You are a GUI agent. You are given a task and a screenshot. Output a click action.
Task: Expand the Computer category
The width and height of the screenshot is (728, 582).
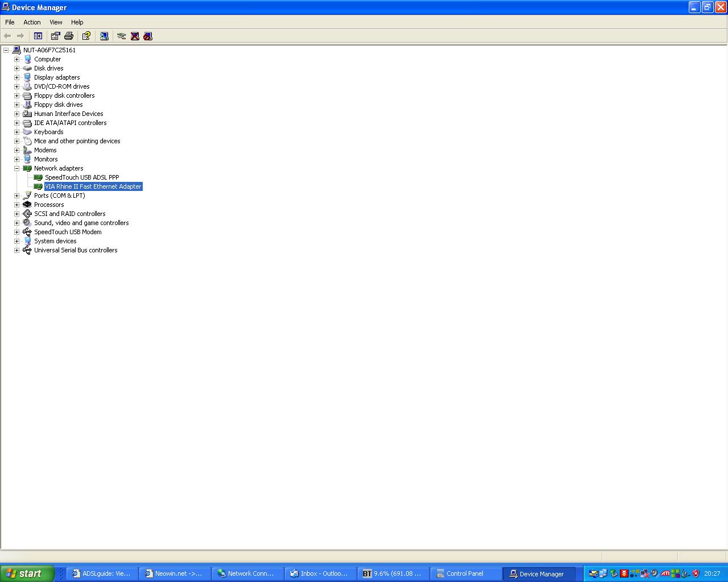pos(16,59)
